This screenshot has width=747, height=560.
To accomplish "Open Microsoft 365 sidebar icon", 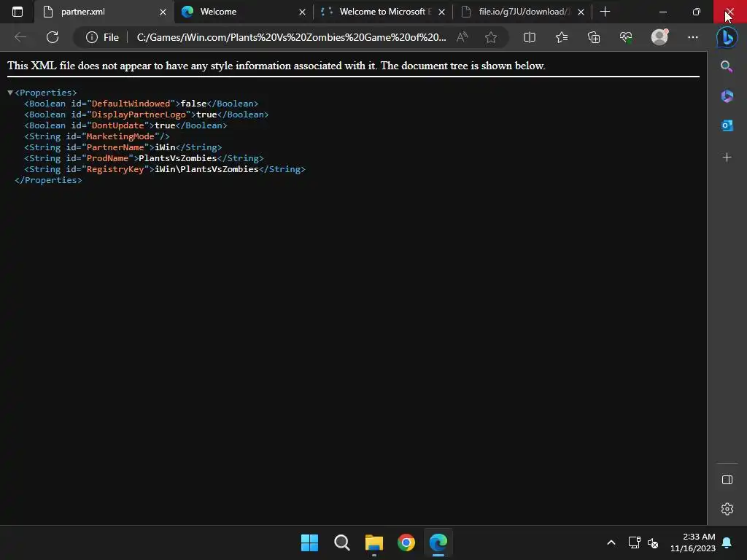I will pyautogui.click(x=727, y=96).
